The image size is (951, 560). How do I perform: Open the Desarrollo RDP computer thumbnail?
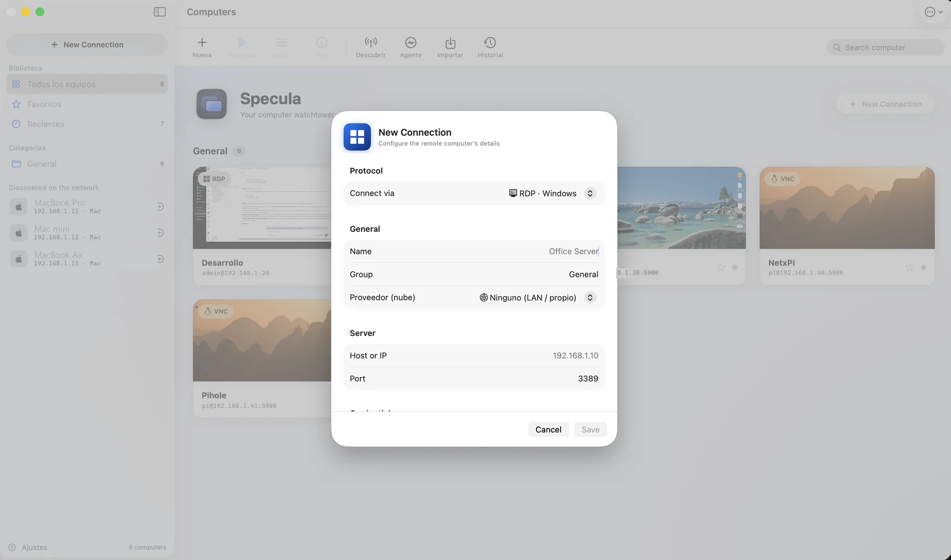(x=262, y=208)
